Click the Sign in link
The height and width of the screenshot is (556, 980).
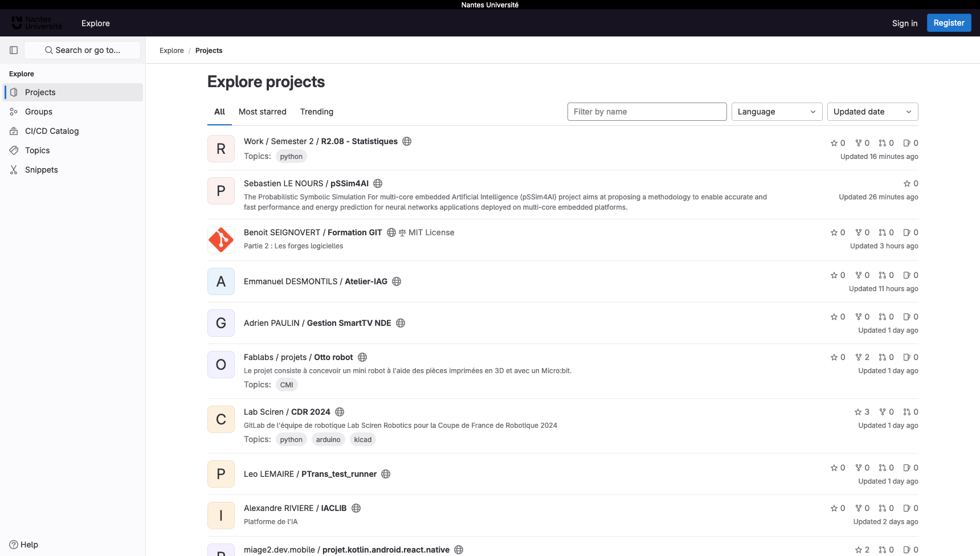[x=905, y=23]
